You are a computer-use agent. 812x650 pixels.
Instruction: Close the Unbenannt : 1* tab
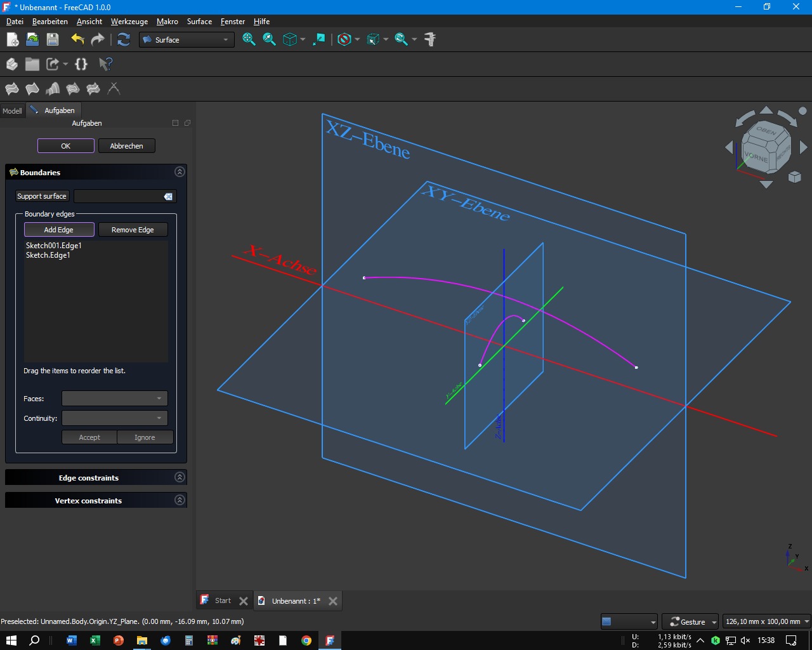pos(333,601)
